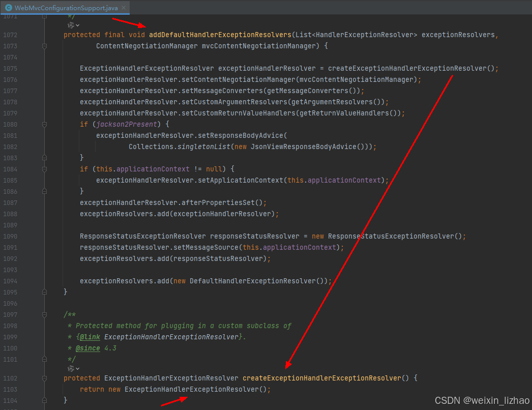Click DefaultHandlerExceptionResolver on line 1094
This screenshot has width=532, height=410.
click(253, 281)
